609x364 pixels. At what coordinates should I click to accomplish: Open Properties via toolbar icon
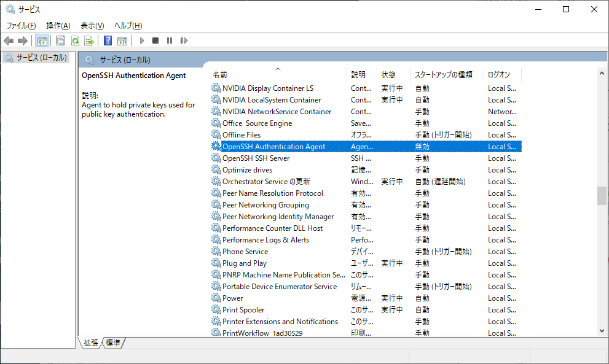pyautogui.click(x=60, y=41)
